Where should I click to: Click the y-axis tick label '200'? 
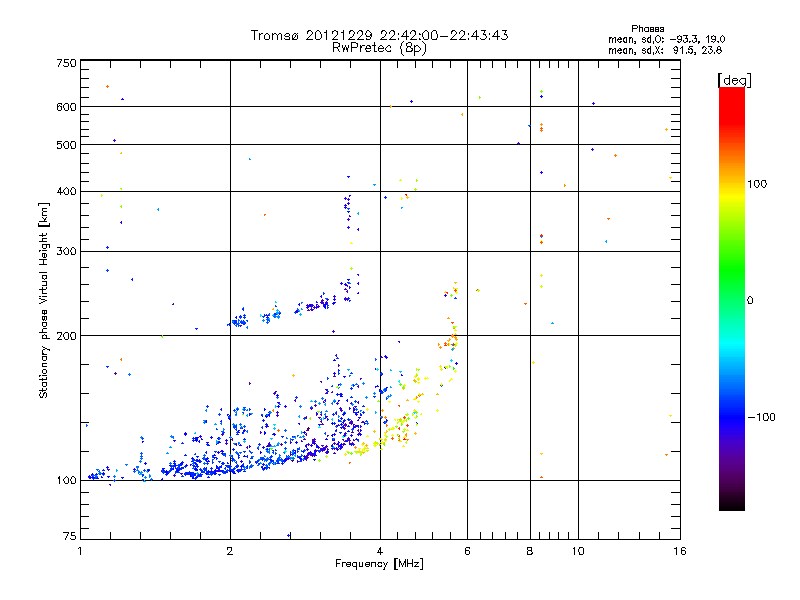[x=66, y=336]
